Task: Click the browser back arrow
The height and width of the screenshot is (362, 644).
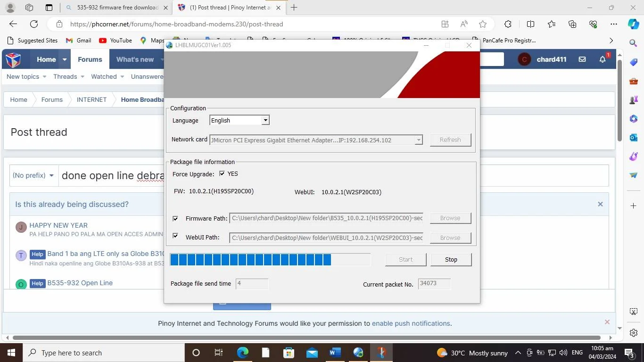Action: [x=13, y=24]
